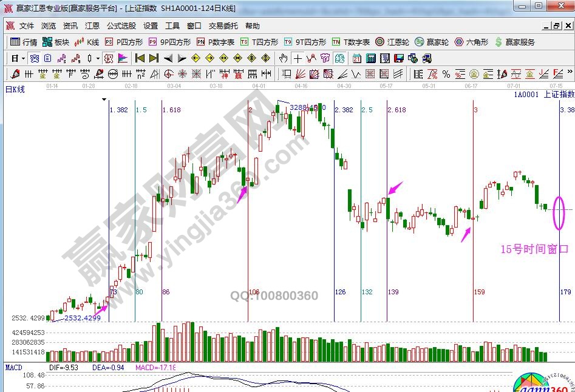Screen dimensions: 575x392
Task: Click the floppy disk save icon
Action: 399,58
